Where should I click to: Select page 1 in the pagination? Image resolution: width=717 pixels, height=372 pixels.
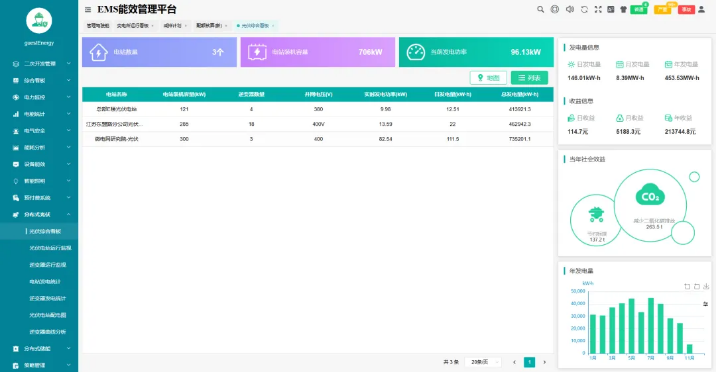pos(530,362)
